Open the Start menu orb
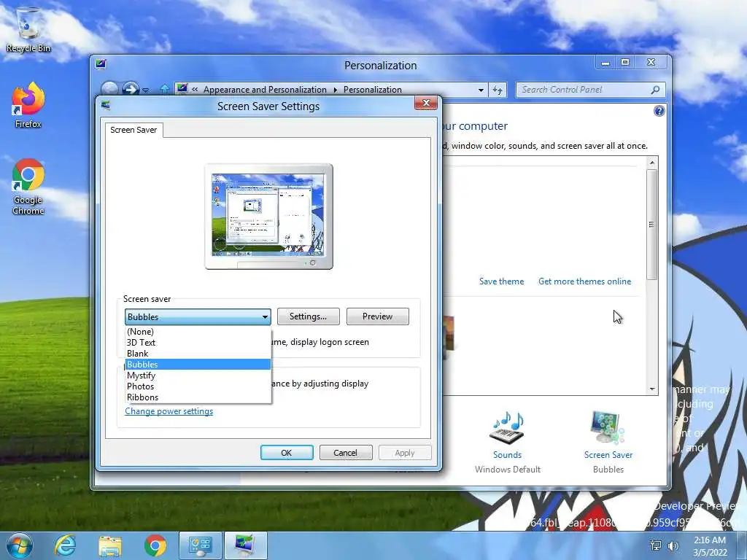 [20, 545]
